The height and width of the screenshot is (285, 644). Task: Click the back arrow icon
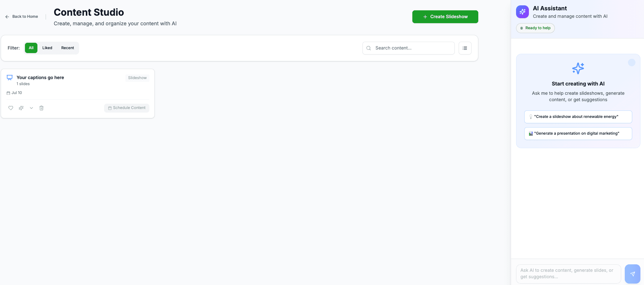click(7, 17)
